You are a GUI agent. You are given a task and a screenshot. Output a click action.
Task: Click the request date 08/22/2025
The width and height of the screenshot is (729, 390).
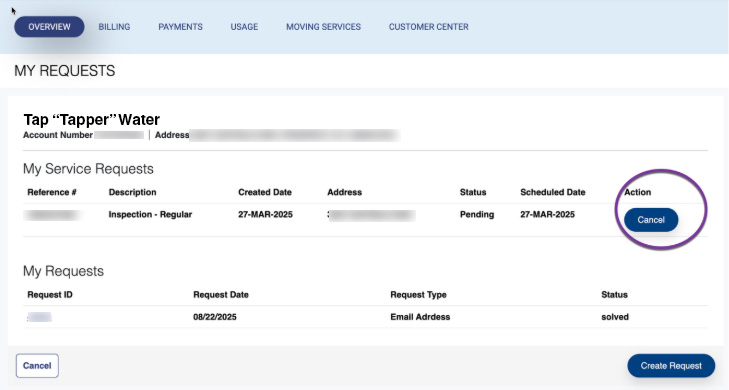click(x=215, y=317)
